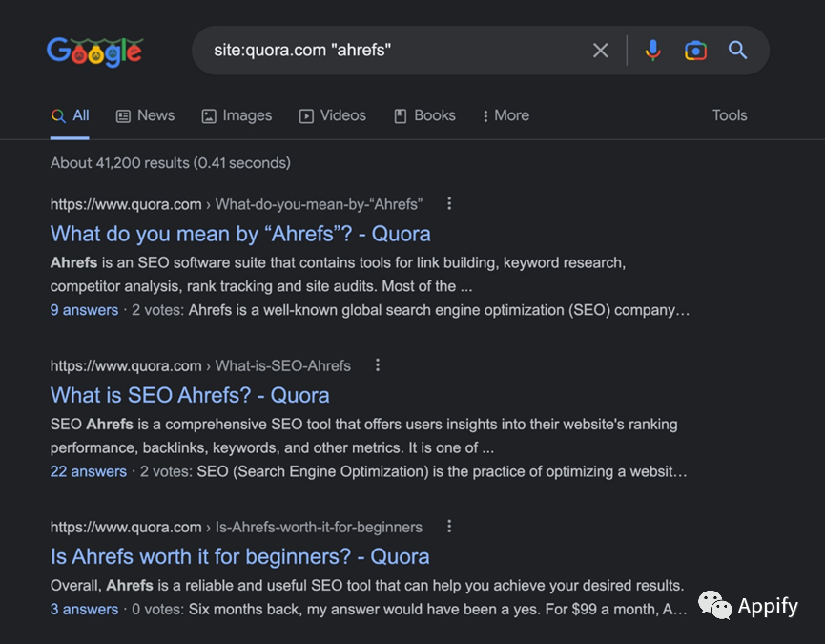Expand the More search categories menu
Viewport: 825px width, 644px height.
[505, 115]
